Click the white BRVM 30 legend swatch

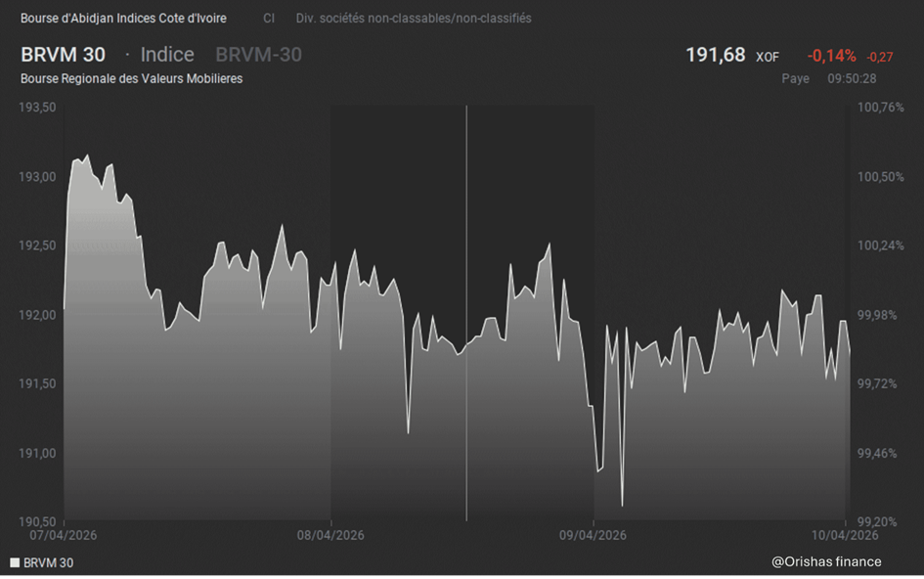(x=15, y=563)
